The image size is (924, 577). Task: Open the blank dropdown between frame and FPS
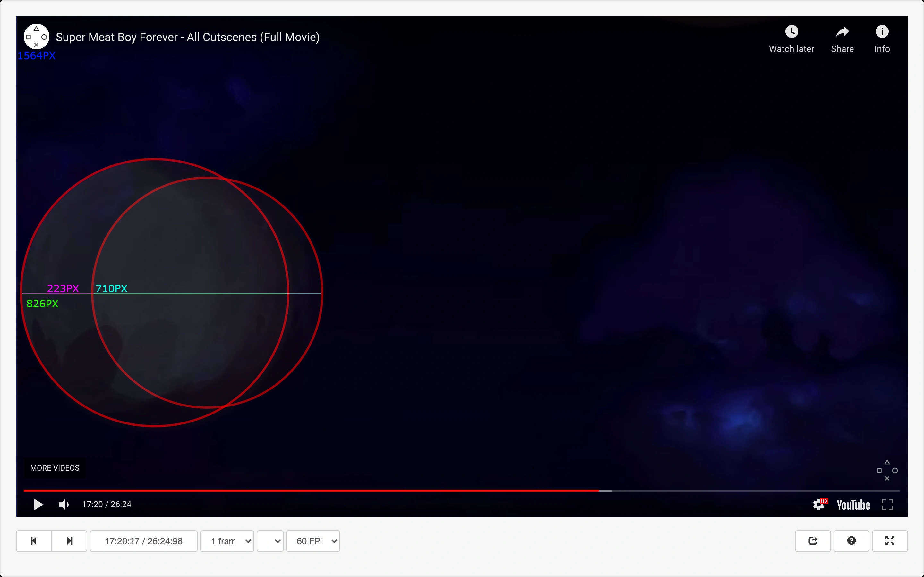(270, 541)
